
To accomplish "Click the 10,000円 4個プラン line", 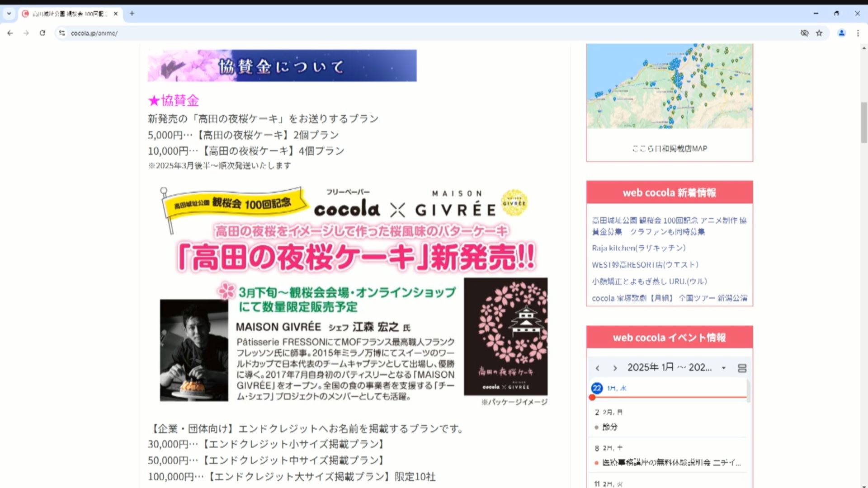I will click(x=246, y=151).
